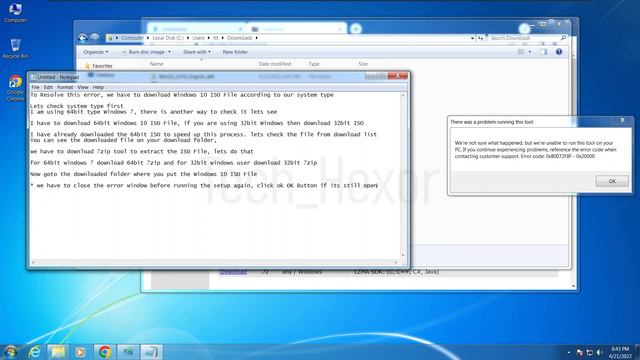Screen dimensions: 640x360
Task: Click the Download link in Chrome page
Action: click(233, 272)
